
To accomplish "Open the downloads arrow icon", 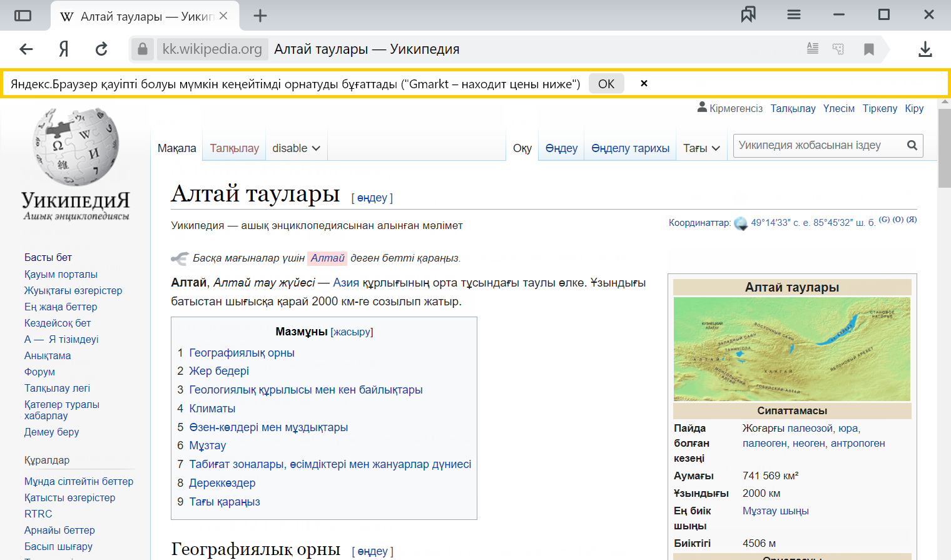I will point(925,49).
